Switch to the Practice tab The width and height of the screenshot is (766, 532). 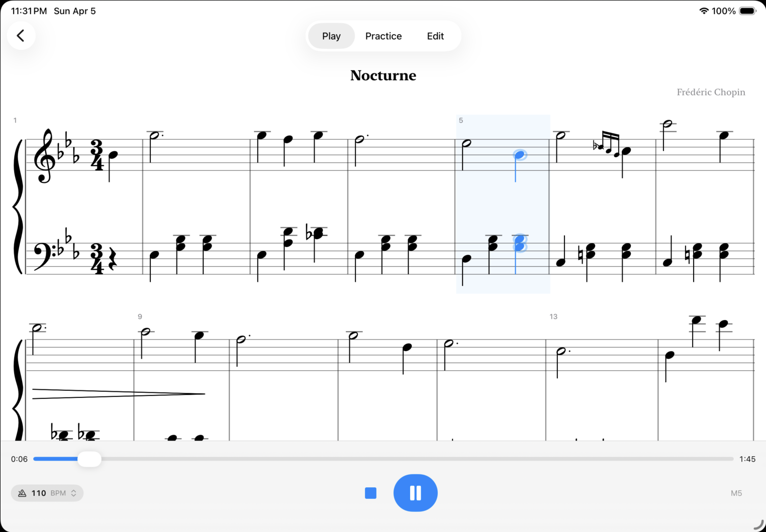(384, 36)
